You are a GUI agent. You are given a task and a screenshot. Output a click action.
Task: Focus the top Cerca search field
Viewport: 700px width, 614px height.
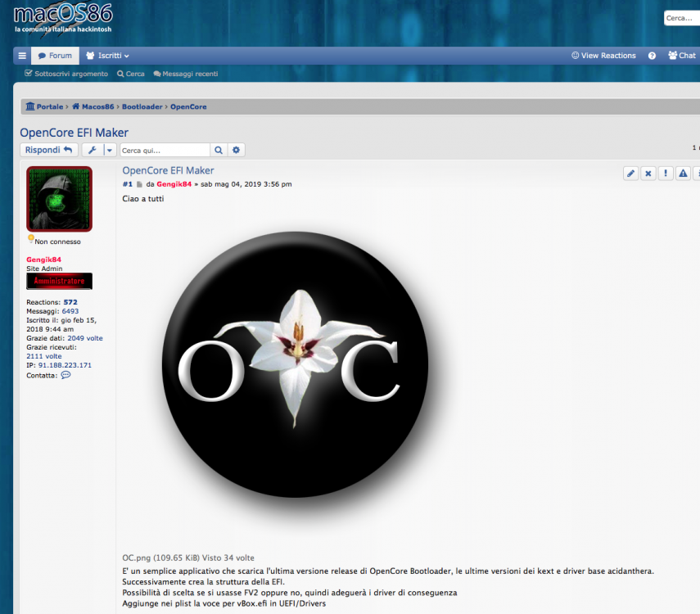pyautogui.click(x=682, y=18)
